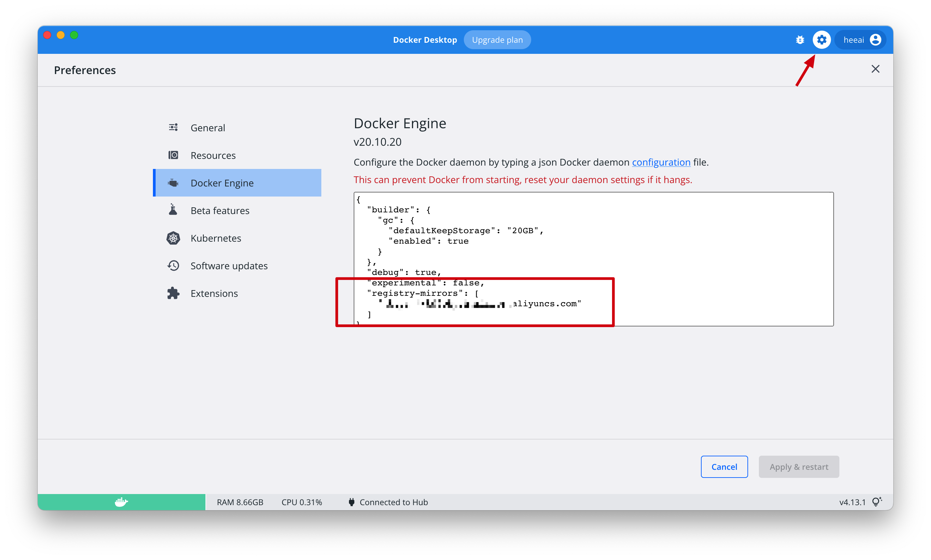Open the heeai account avatar icon
The image size is (931, 560).
[x=875, y=40]
